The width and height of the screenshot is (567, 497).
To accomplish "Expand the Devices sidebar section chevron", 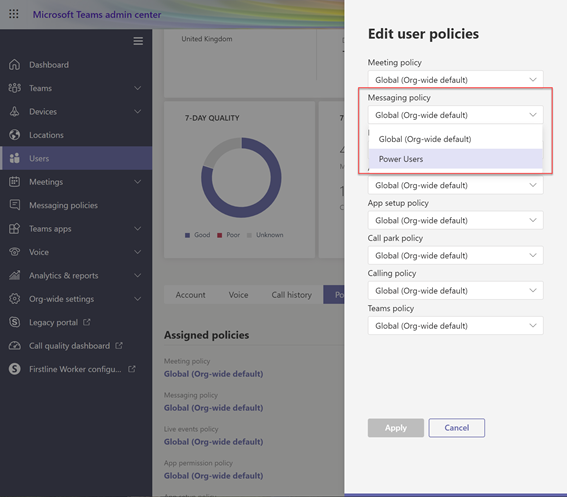I will [x=137, y=111].
